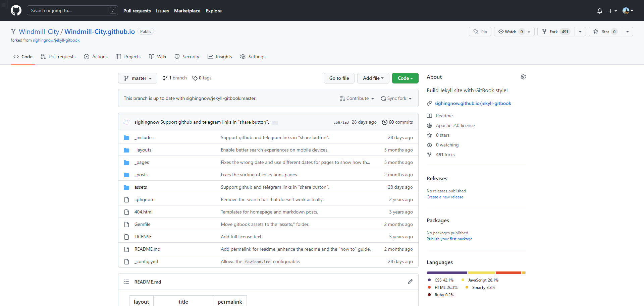Expand the Sync fork dropdown

coord(396,98)
